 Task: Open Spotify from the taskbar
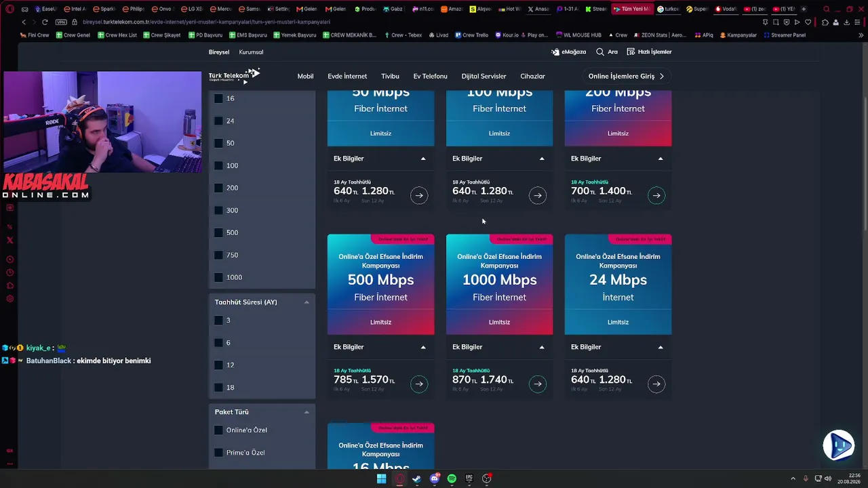click(452, 479)
